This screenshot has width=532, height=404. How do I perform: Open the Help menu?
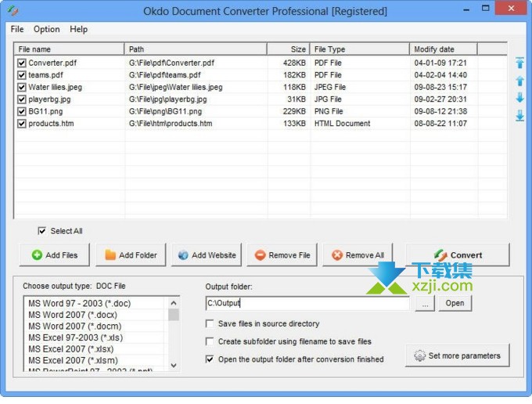[x=78, y=29]
